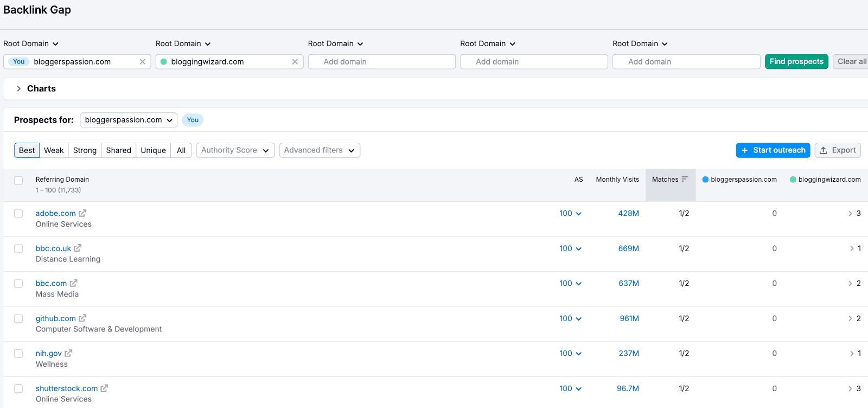Click the Matches column sort icon

[x=685, y=179]
